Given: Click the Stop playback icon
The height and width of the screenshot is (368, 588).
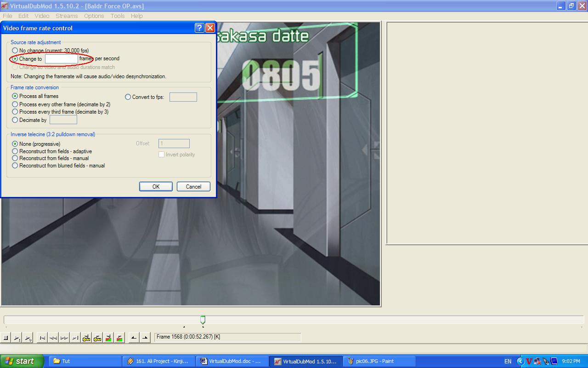Looking at the screenshot, I should pyautogui.click(x=6, y=338).
